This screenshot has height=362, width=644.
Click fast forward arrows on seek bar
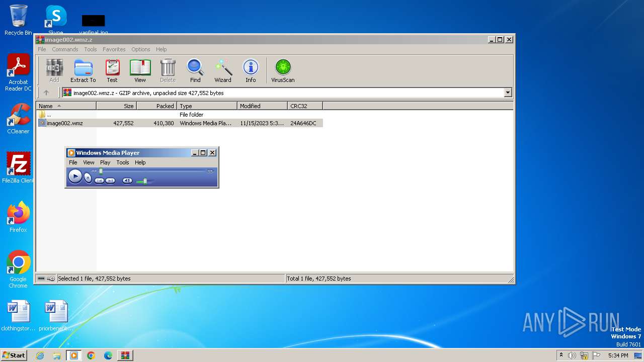pos(210,171)
